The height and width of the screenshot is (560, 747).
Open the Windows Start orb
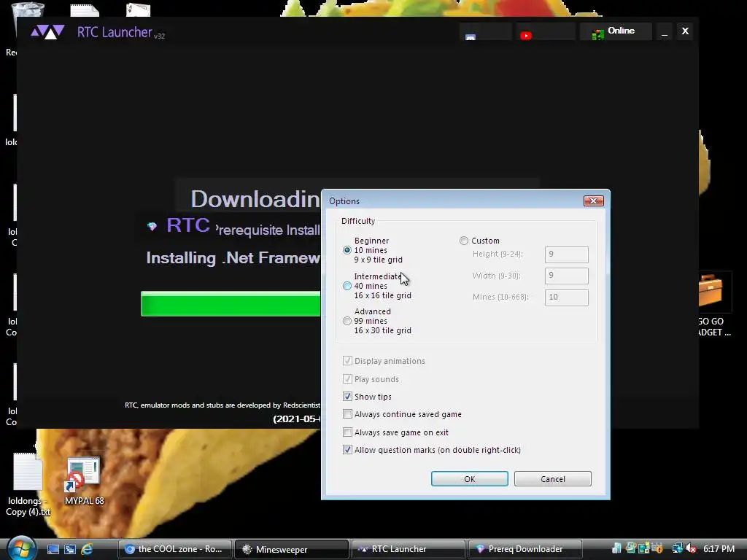[x=21, y=548]
